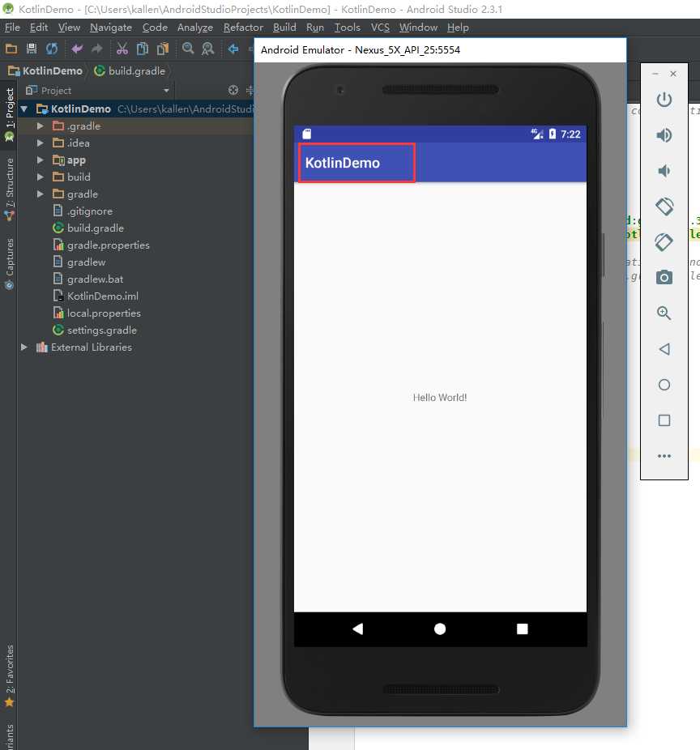Viewport: 700px width, 750px height.
Task: Click the Back triangle in emulator side panel
Action: pos(664,349)
